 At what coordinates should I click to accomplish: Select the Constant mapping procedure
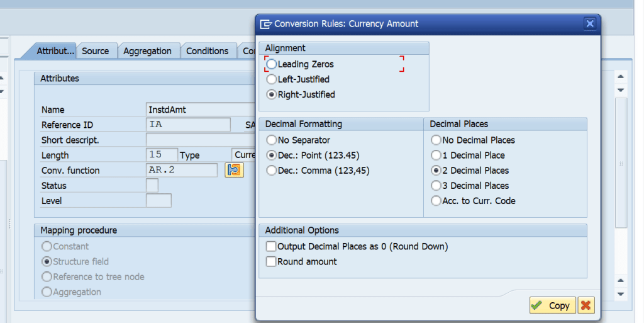click(47, 246)
